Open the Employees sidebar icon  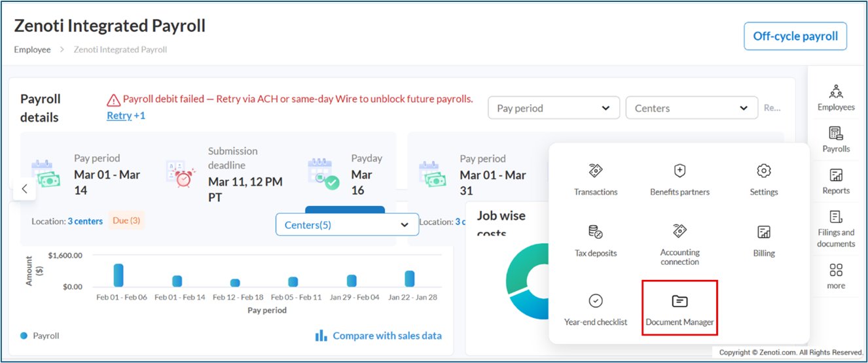click(836, 91)
